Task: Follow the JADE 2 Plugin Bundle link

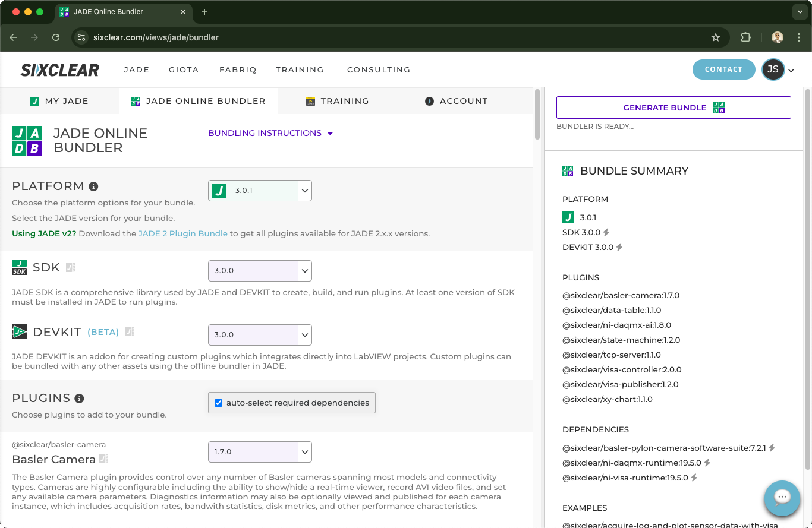Action: click(x=183, y=233)
